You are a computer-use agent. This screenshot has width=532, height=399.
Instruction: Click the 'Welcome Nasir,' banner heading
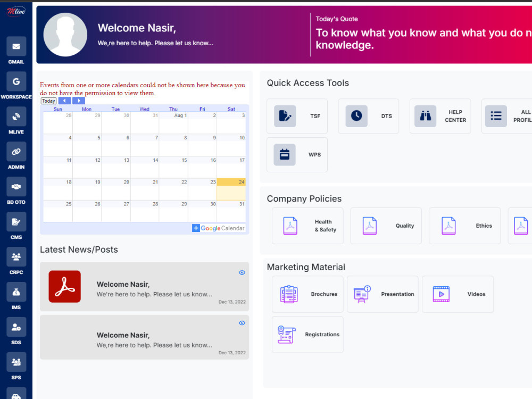point(137,28)
